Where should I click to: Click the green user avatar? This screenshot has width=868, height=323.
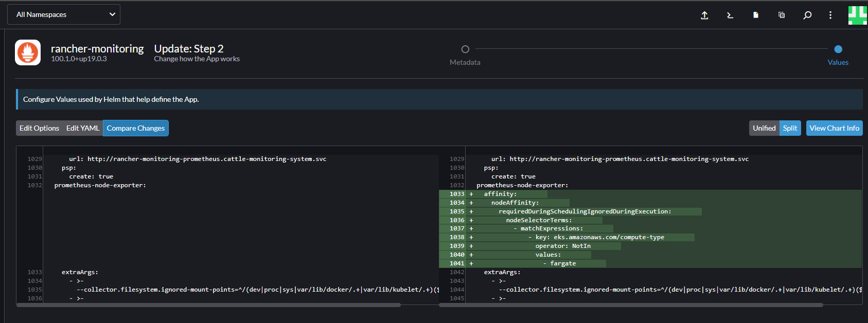[858, 15]
